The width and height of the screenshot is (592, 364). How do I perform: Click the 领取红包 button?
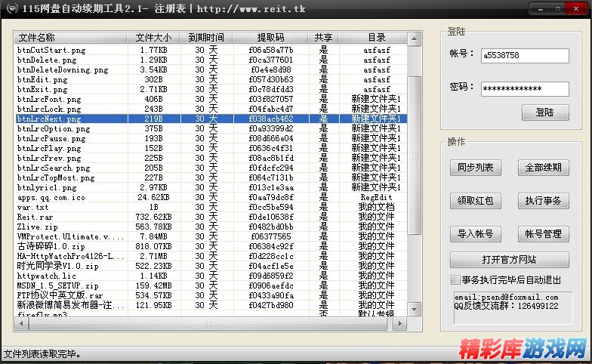[x=476, y=201]
